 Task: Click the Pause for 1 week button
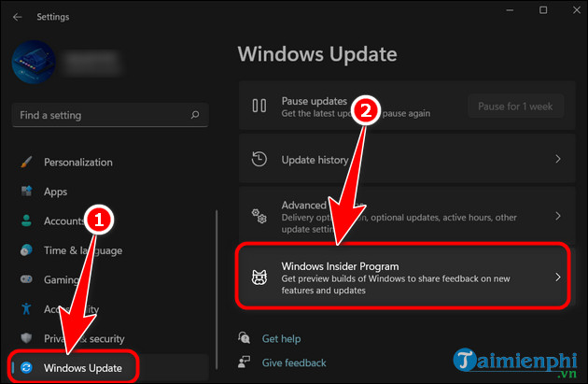point(515,107)
